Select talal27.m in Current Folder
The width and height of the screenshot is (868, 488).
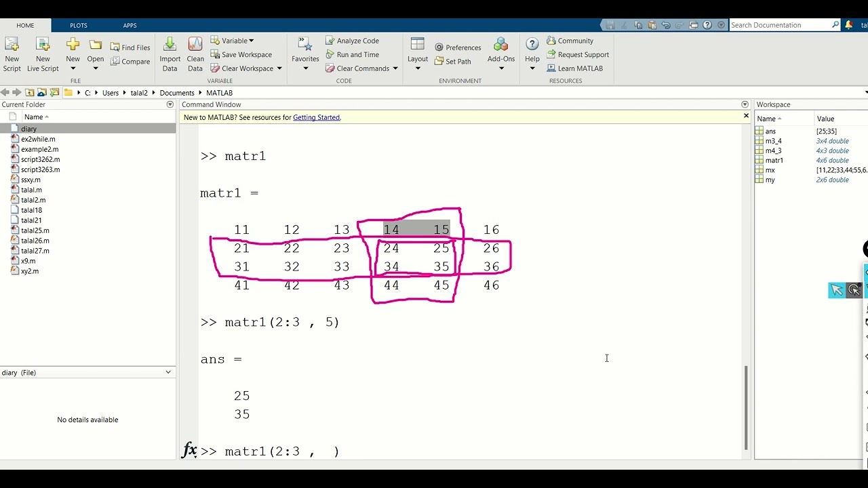[x=35, y=251]
